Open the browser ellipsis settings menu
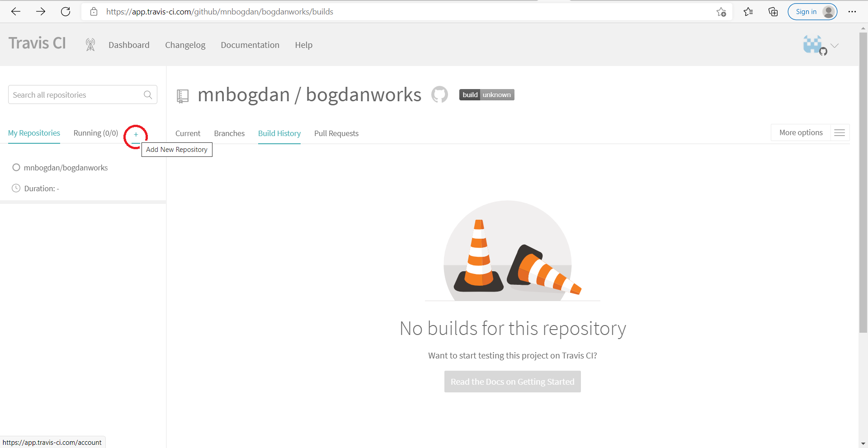Viewport: 868px width, 448px height. [853, 12]
